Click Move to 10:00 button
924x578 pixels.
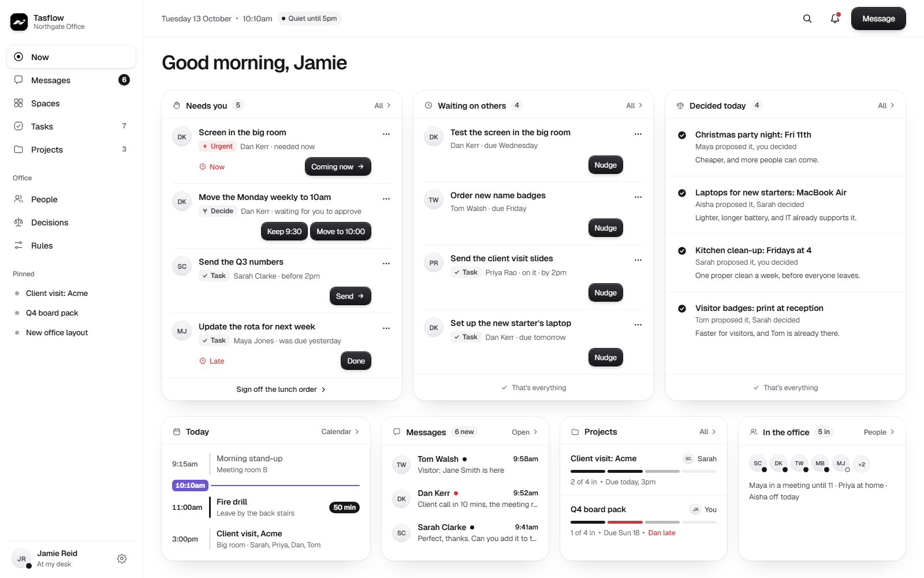(341, 231)
